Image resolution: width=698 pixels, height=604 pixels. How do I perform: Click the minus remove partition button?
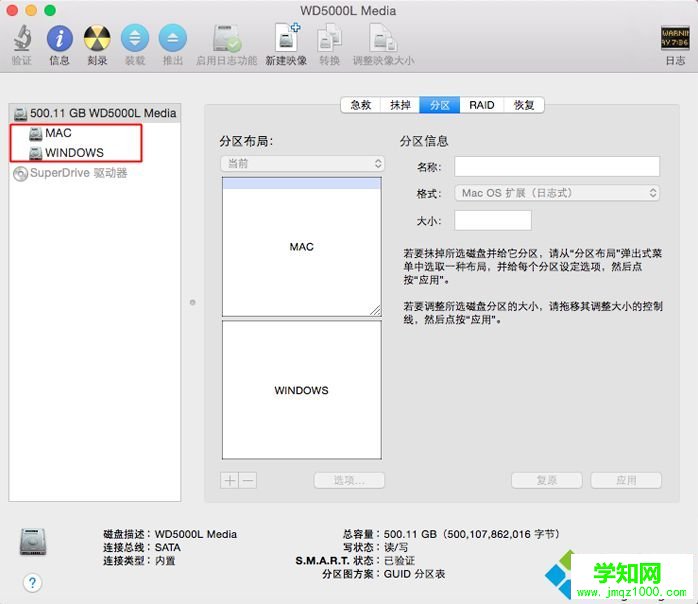tap(248, 480)
